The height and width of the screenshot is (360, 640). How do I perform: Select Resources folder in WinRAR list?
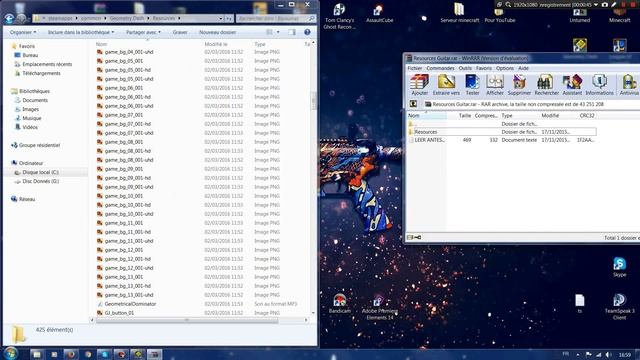point(502,132)
